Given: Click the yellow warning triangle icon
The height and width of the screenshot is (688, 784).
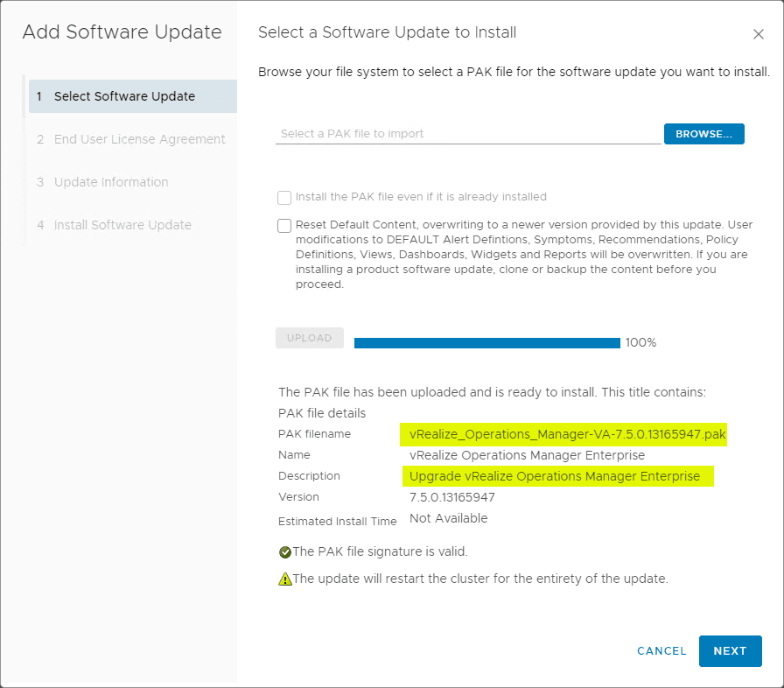Looking at the screenshot, I should [x=284, y=579].
